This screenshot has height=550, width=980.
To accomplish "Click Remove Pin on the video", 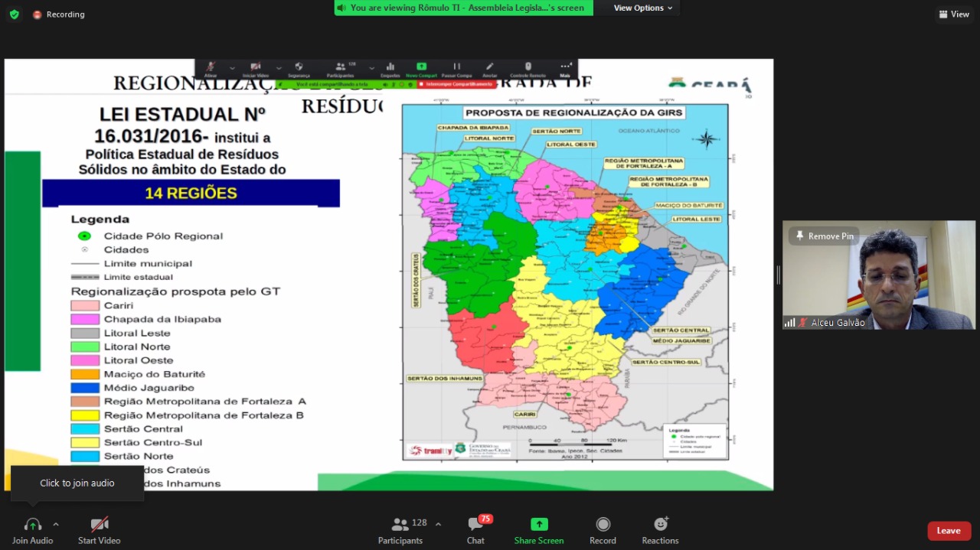I will pos(824,236).
